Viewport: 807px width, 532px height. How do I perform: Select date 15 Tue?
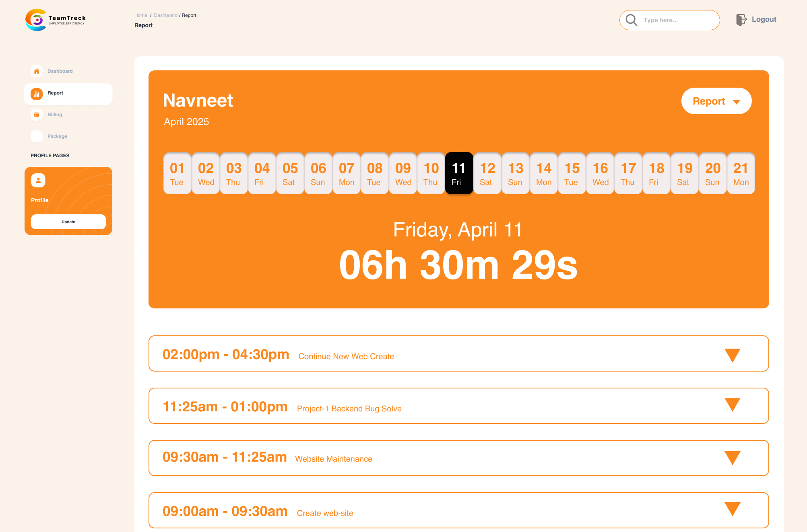572,173
